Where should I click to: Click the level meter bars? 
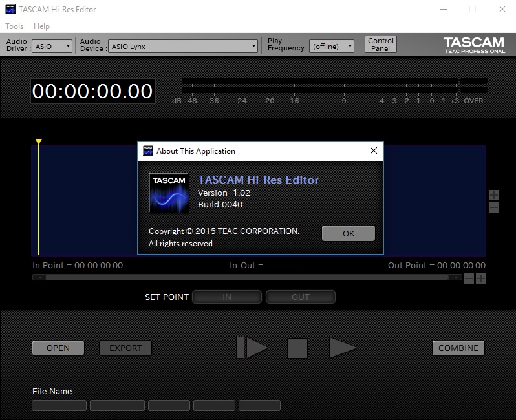[334, 85]
